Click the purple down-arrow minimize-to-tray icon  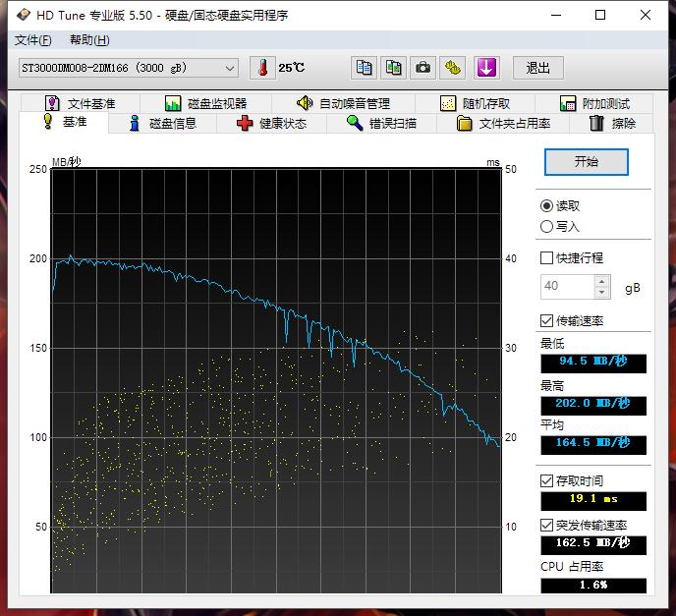pos(487,68)
